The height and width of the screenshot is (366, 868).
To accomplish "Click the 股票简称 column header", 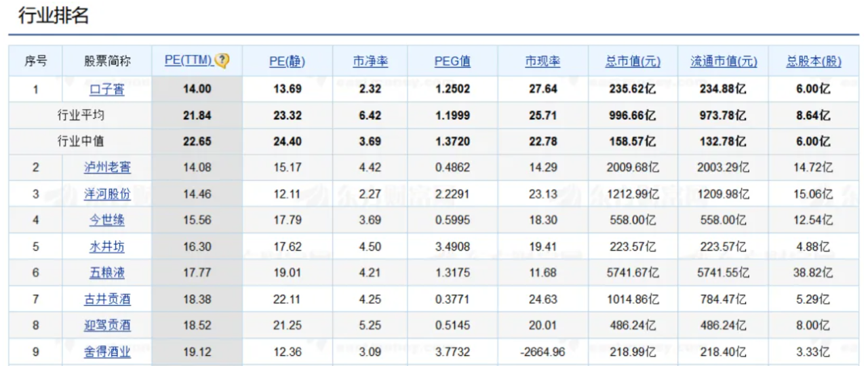I will [107, 61].
